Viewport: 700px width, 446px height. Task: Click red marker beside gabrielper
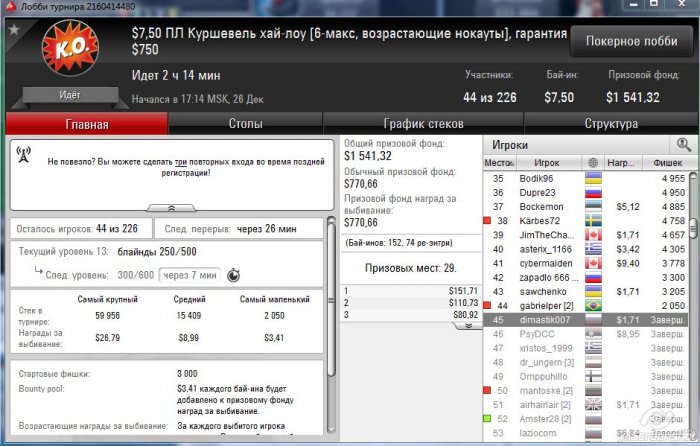click(488, 306)
